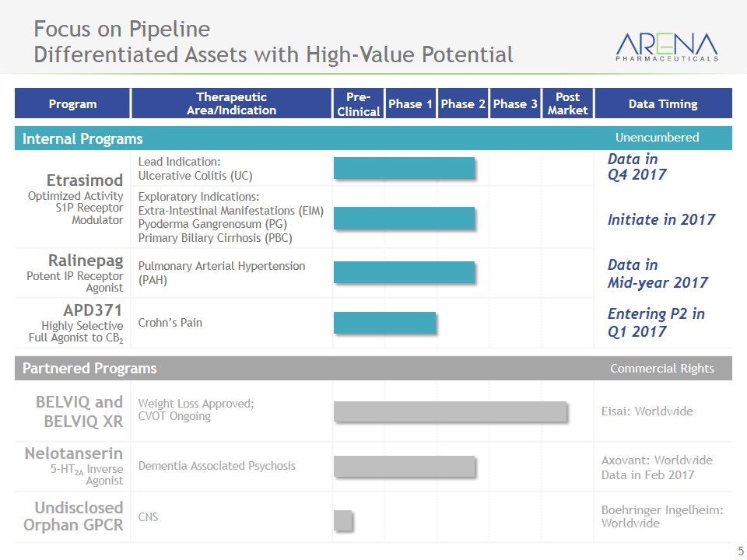Click the Crohn's Pain teal progress bar
747x560 pixels.
point(384,322)
